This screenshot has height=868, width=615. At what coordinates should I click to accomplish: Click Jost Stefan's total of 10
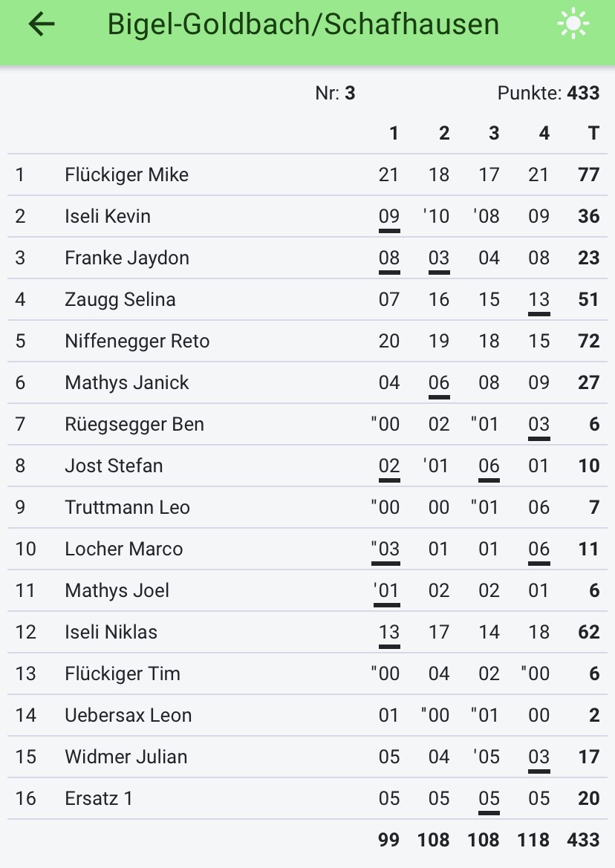pyautogui.click(x=588, y=466)
